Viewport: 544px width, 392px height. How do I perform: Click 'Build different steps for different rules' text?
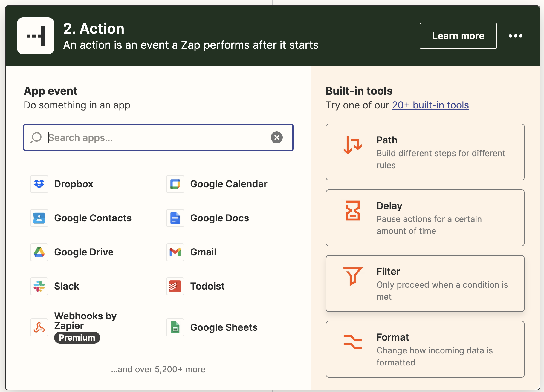tap(441, 159)
